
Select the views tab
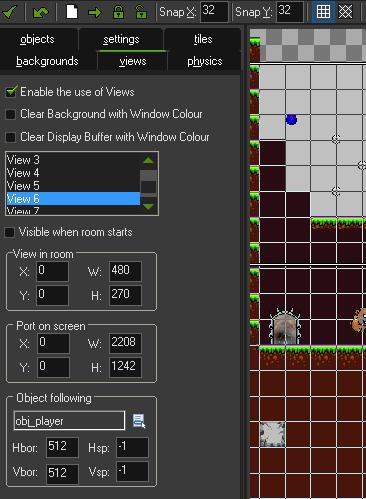pyautogui.click(x=133, y=61)
